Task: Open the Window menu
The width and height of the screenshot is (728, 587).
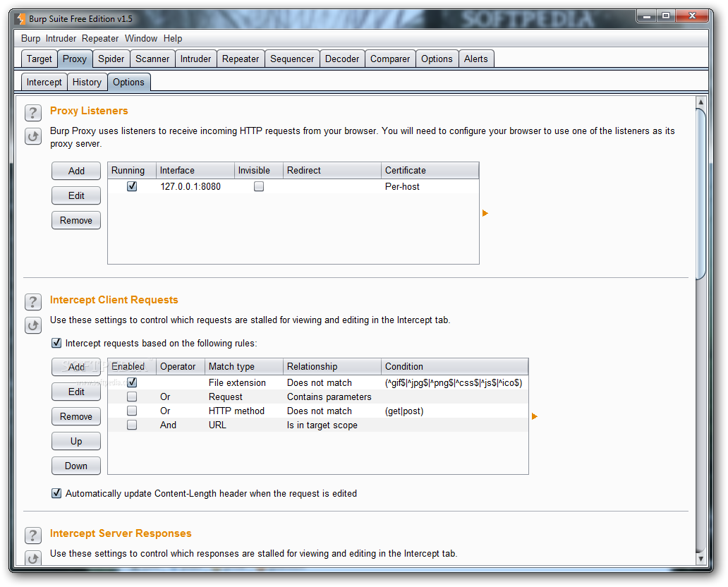Action: (141, 39)
